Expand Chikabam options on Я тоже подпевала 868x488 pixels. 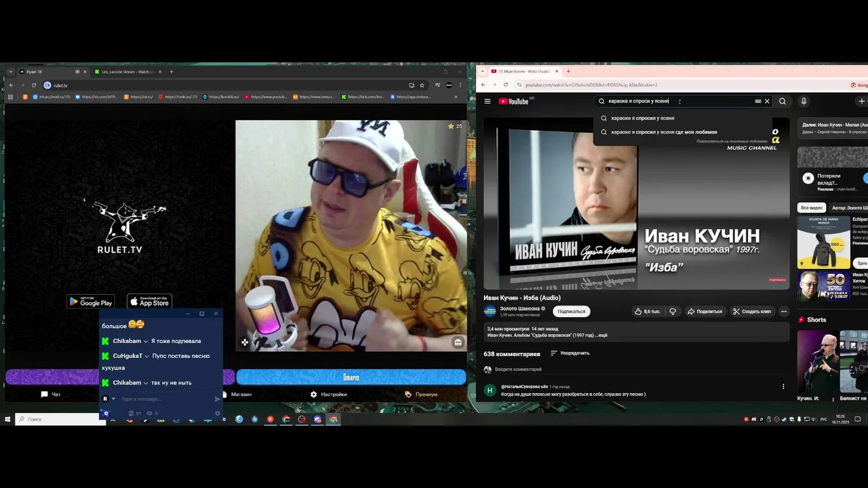146,341
